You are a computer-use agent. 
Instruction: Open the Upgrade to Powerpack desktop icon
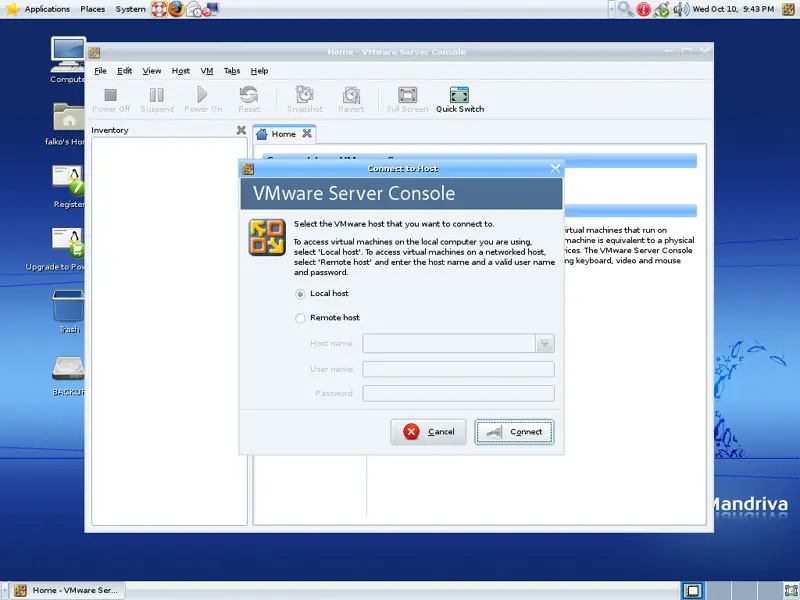click(68, 242)
